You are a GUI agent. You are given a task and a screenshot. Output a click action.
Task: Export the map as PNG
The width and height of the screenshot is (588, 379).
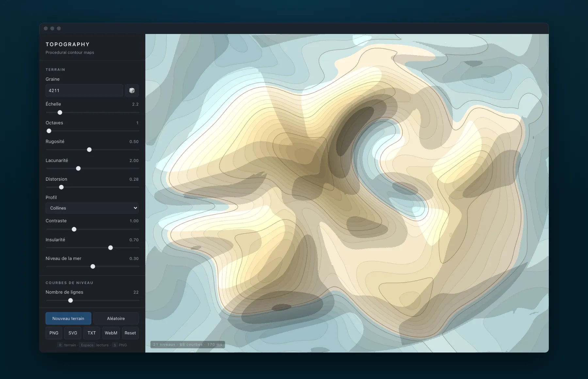[x=54, y=333]
